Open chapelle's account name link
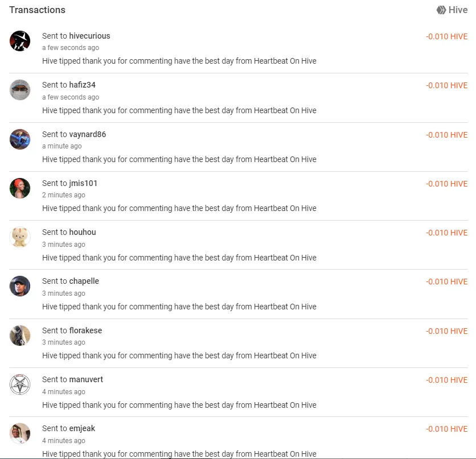Screen dimensions: 476x459 84,281
